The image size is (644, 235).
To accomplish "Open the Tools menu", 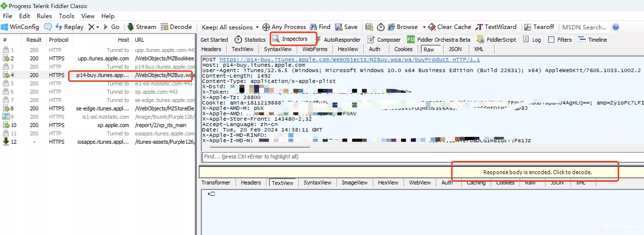I will point(67,16).
